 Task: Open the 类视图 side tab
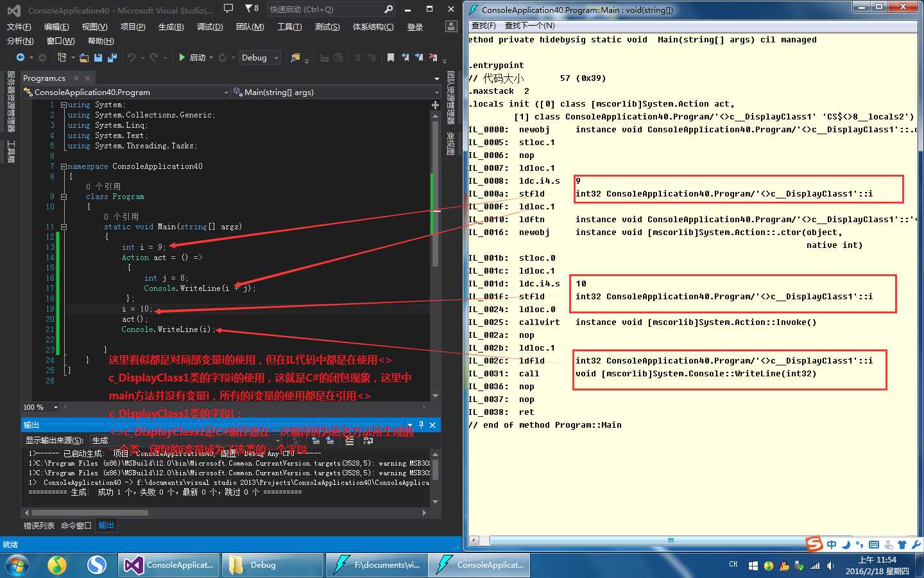point(450,144)
